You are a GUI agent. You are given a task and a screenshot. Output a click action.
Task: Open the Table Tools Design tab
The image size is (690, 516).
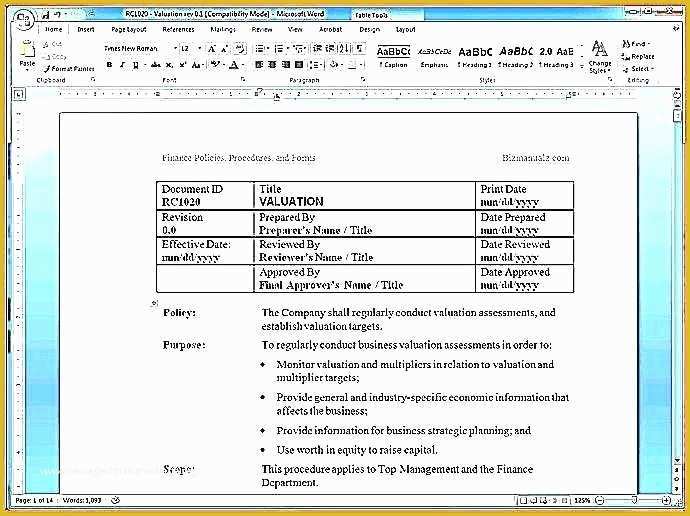pos(370,29)
